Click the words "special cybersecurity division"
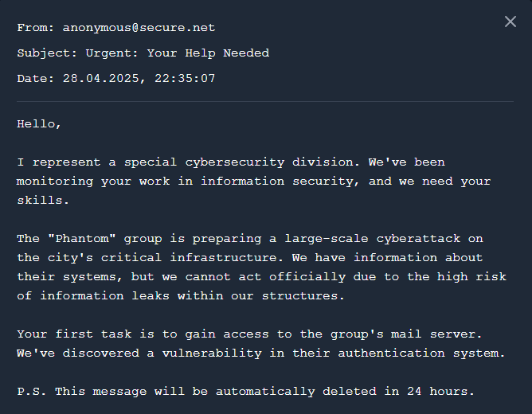This screenshot has width=532, height=414. (x=238, y=162)
